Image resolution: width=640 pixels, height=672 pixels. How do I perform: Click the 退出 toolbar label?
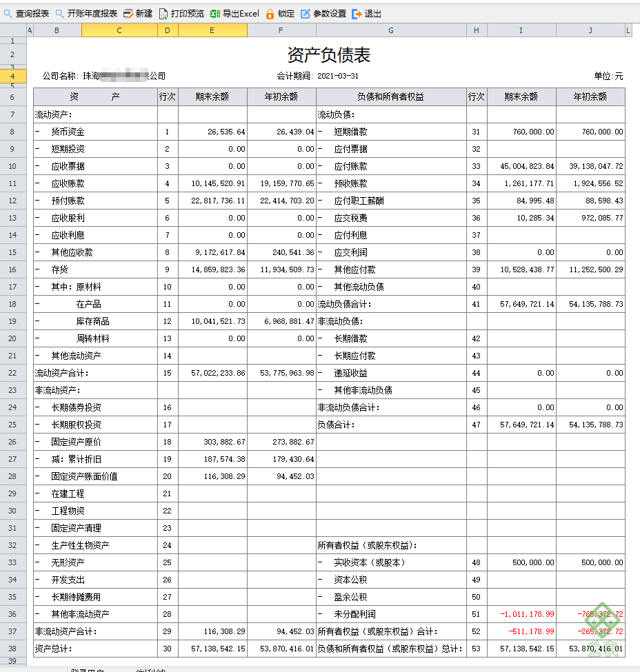coord(373,14)
